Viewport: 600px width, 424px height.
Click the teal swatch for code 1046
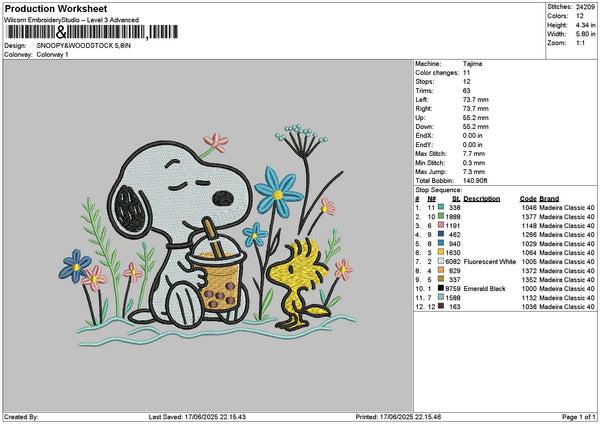click(441, 207)
